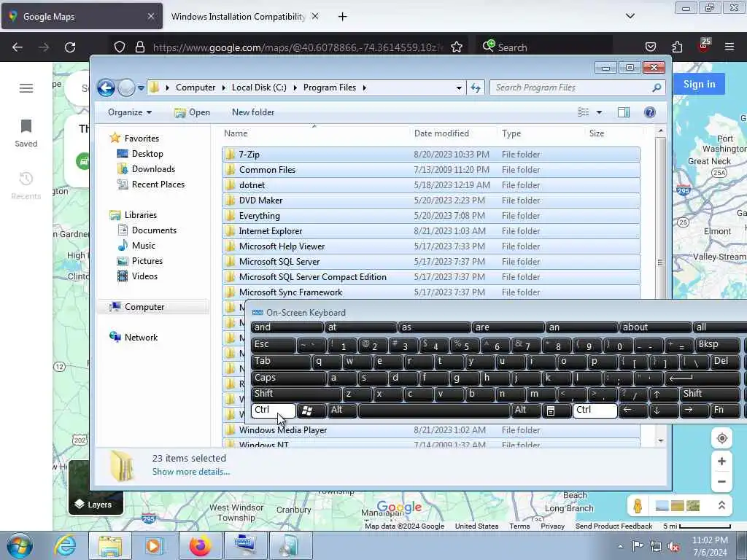Toggle the left Alt key on On-Screen Keyboard
The width and height of the screenshot is (747, 560).
(343, 411)
